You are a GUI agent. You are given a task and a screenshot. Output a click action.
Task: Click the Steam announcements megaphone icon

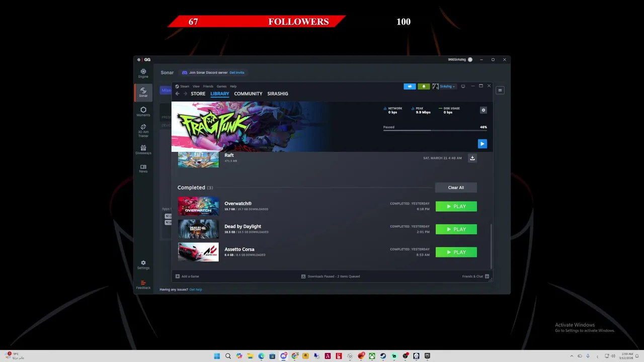[410, 86]
